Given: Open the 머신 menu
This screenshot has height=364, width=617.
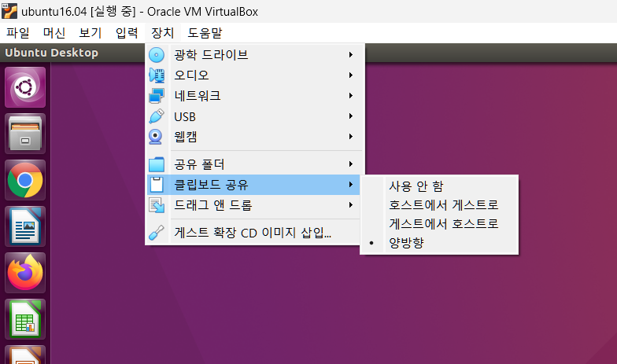Looking at the screenshot, I should (54, 33).
